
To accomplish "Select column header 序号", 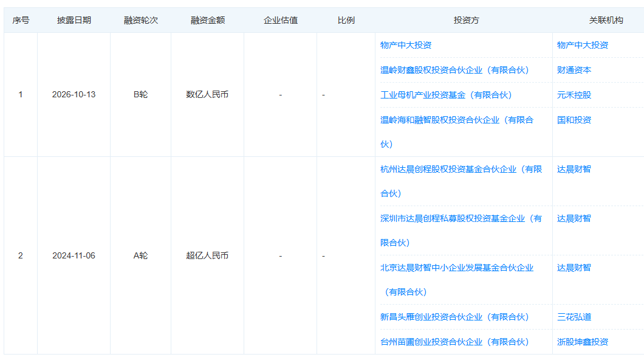I will (x=21, y=20).
